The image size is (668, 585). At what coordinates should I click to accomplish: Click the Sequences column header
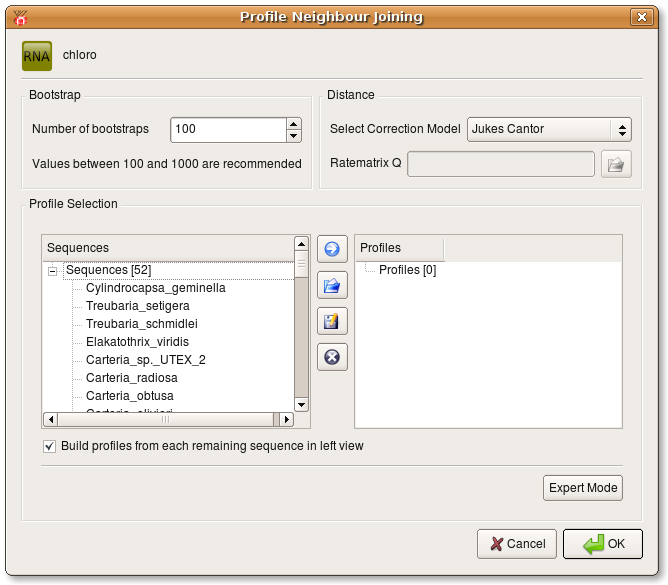click(167, 248)
